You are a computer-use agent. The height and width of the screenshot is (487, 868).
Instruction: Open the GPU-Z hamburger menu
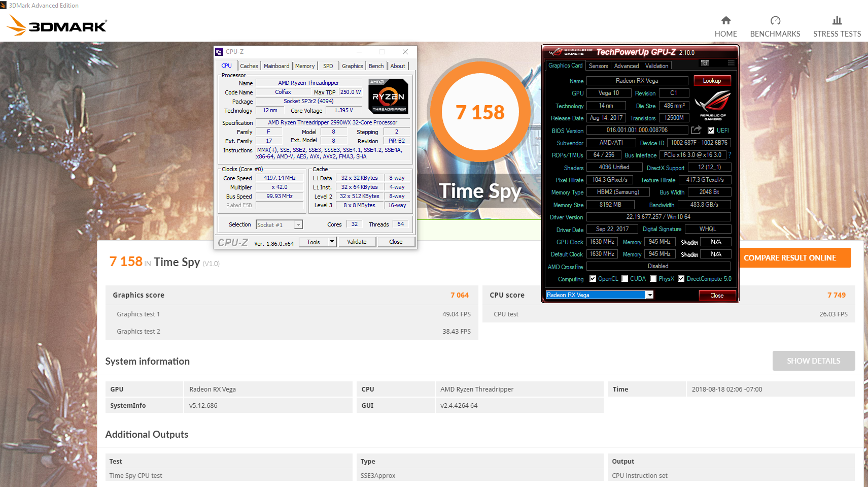point(731,63)
